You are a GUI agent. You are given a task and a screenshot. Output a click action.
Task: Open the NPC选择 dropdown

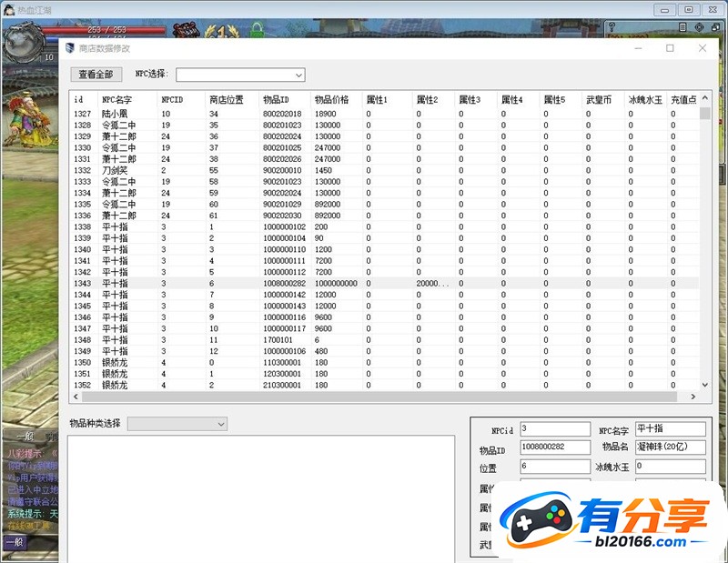tap(240, 75)
